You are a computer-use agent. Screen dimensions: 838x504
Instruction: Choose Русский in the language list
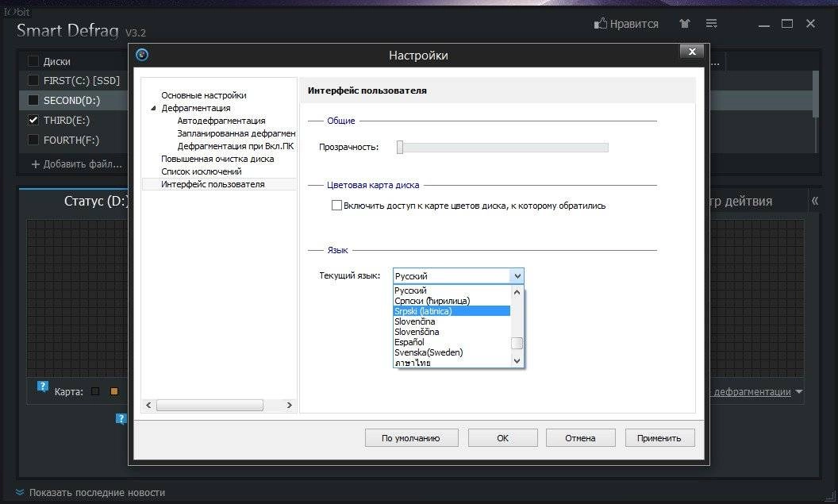point(452,290)
